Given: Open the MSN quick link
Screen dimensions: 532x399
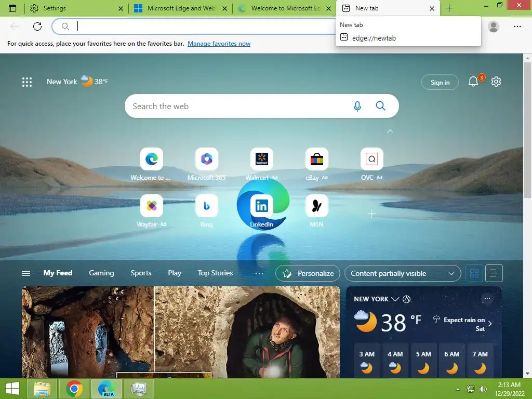Looking at the screenshot, I should [316, 211].
